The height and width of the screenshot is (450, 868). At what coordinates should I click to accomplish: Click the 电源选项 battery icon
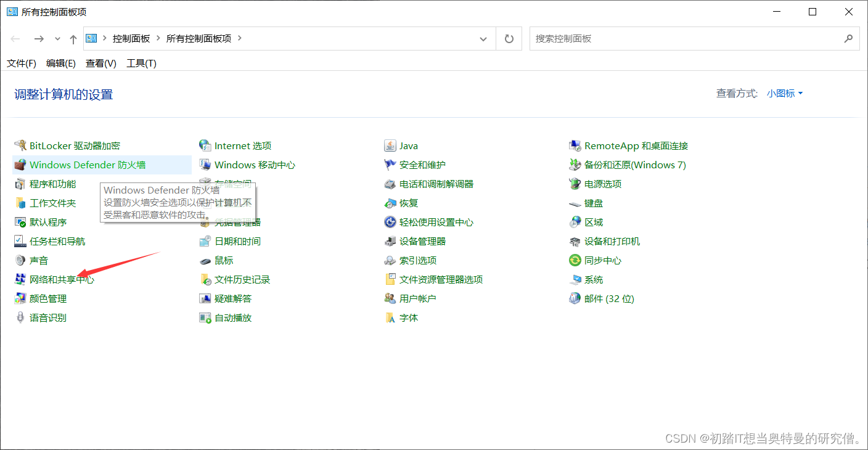point(575,184)
